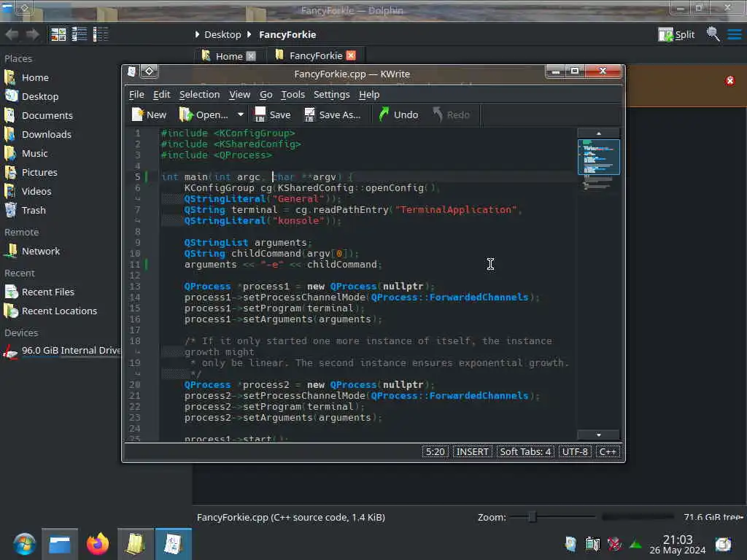Click the Split view button in Dolphin
Screen dimensions: 747x560
point(676,34)
